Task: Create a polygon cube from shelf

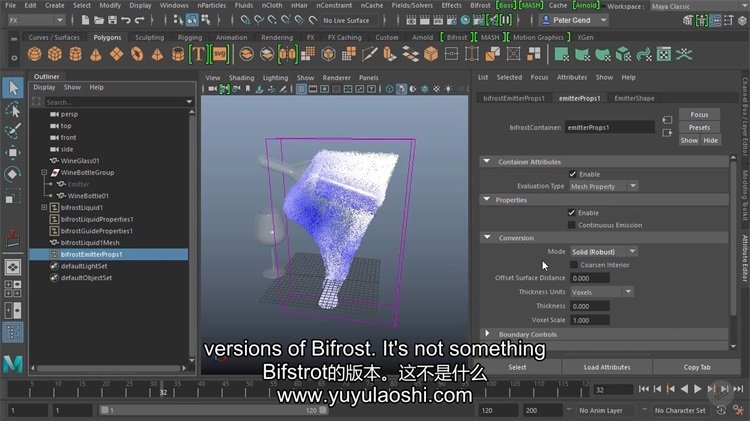Action: coord(55,54)
